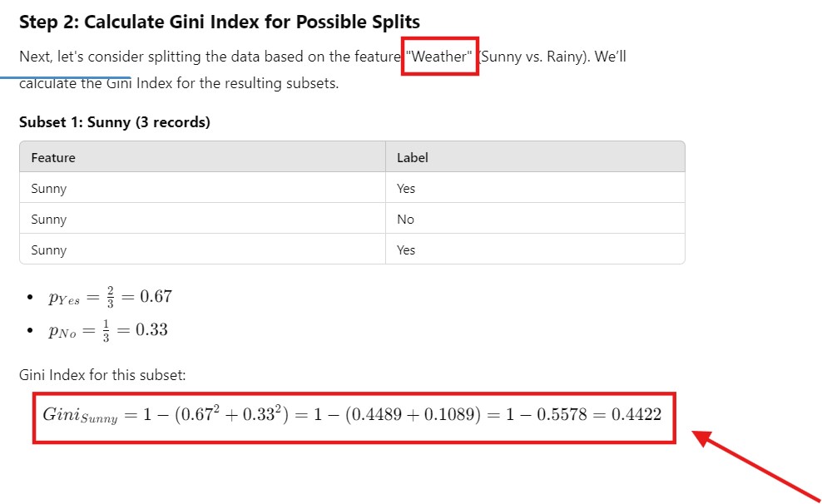Click the final result 0.4422 in the formula

pyautogui.click(x=636, y=414)
